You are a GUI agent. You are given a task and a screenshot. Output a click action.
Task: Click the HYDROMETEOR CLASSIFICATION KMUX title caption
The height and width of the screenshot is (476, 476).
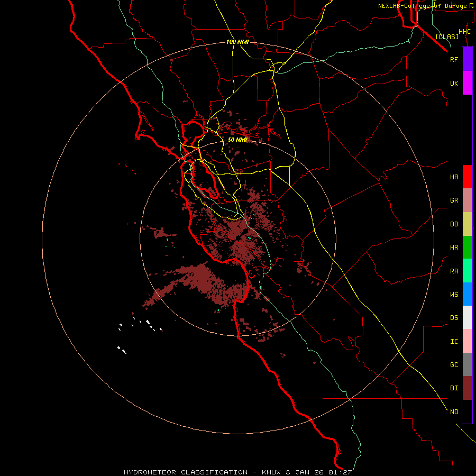(237, 472)
